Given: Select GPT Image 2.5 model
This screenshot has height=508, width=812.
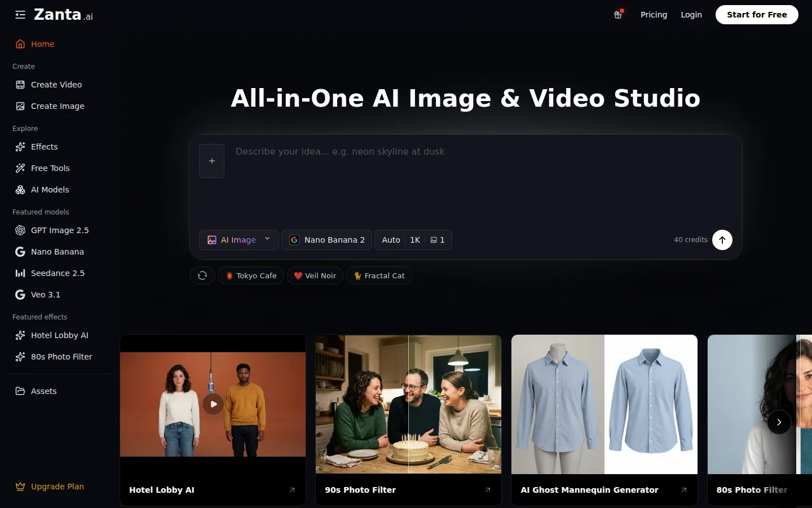Looking at the screenshot, I should pos(60,230).
